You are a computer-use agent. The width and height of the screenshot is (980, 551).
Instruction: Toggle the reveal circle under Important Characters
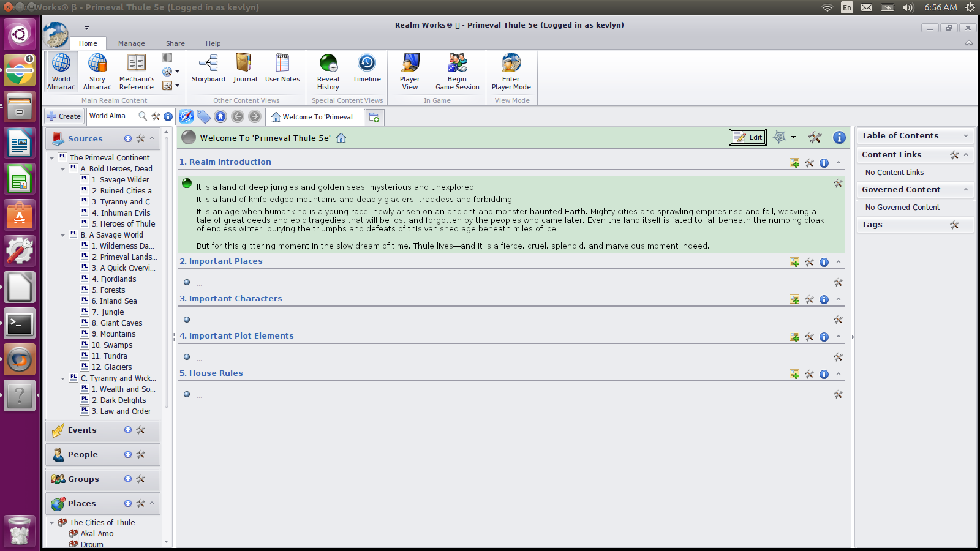click(187, 320)
